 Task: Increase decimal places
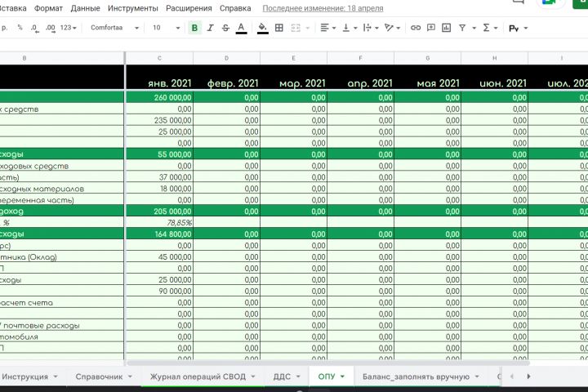pos(51,28)
